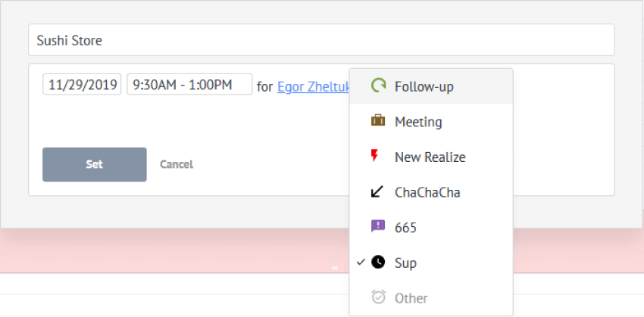Click Cancel to discard the task

coord(177,164)
